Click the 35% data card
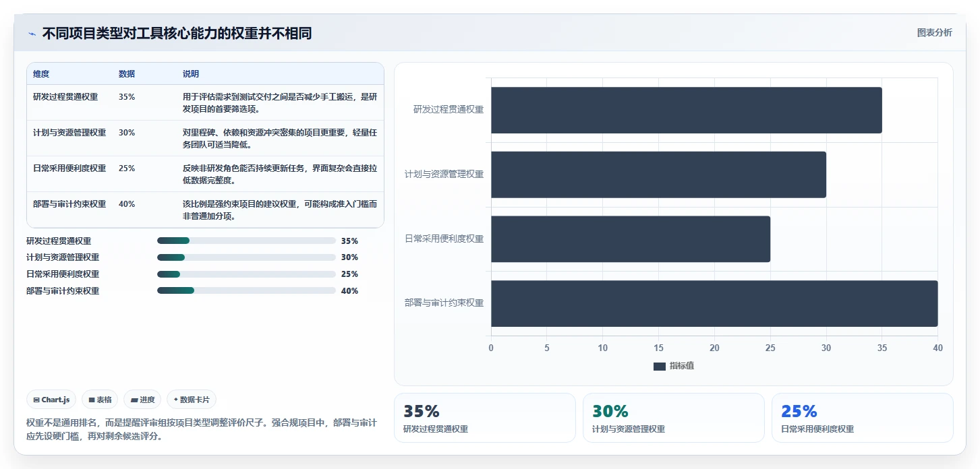Screen dimensions: 980x469 (485, 418)
